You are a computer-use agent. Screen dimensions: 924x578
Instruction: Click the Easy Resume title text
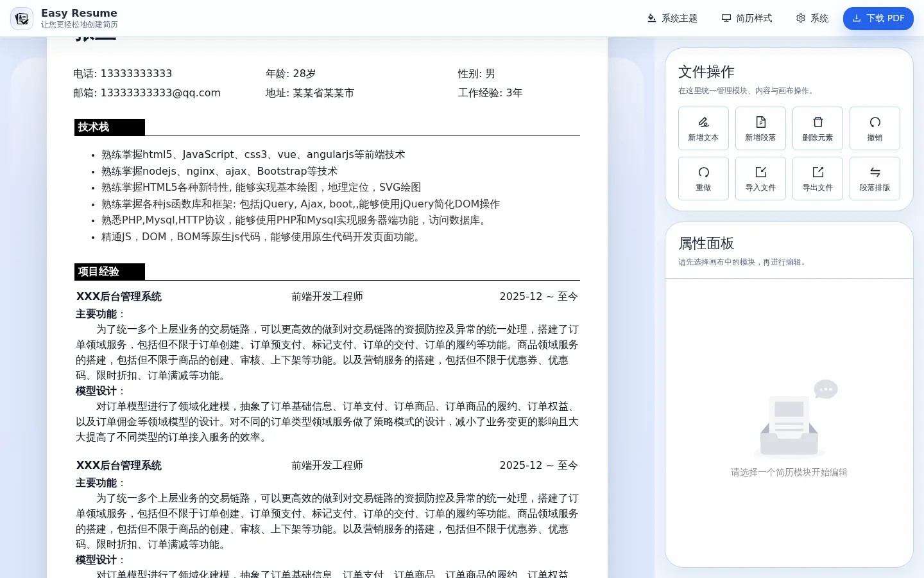click(x=79, y=13)
